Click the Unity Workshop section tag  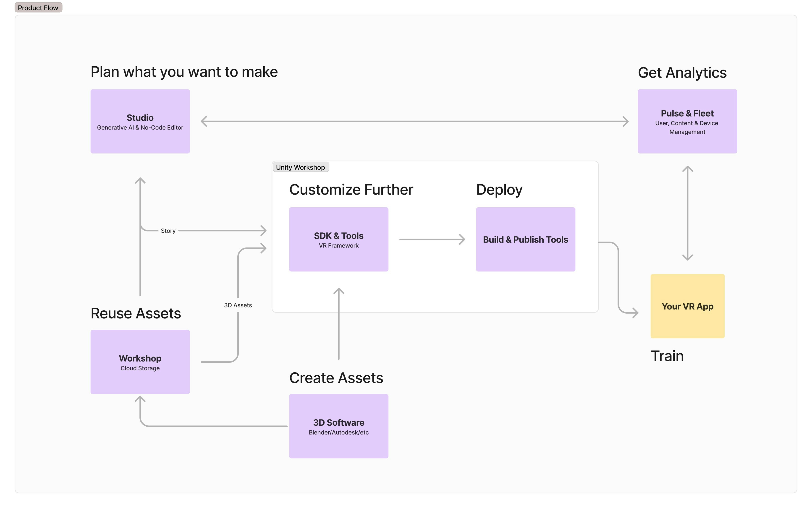pyautogui.click(x=300, y=167)
